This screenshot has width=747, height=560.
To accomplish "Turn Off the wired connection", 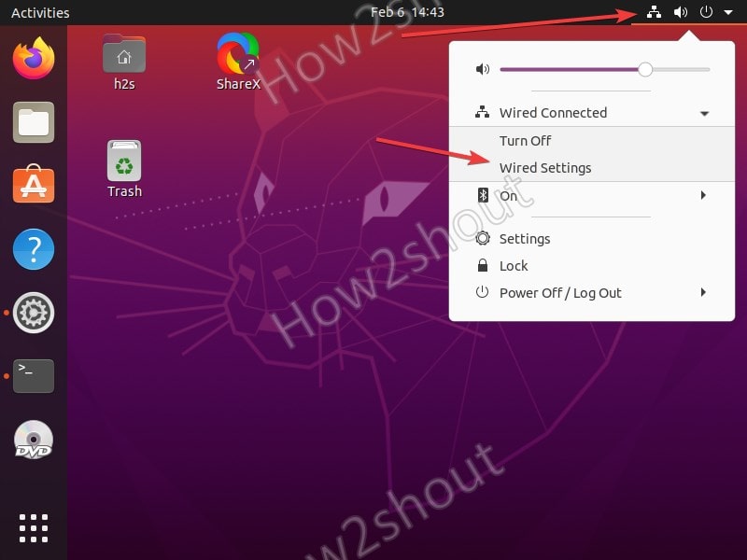I will pos(525,141).
